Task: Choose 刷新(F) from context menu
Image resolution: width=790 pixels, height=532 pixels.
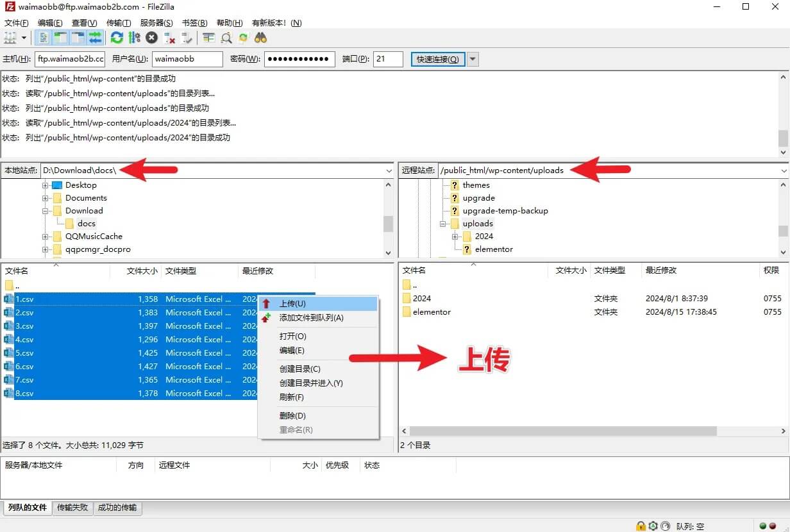Action: point(318,397)
